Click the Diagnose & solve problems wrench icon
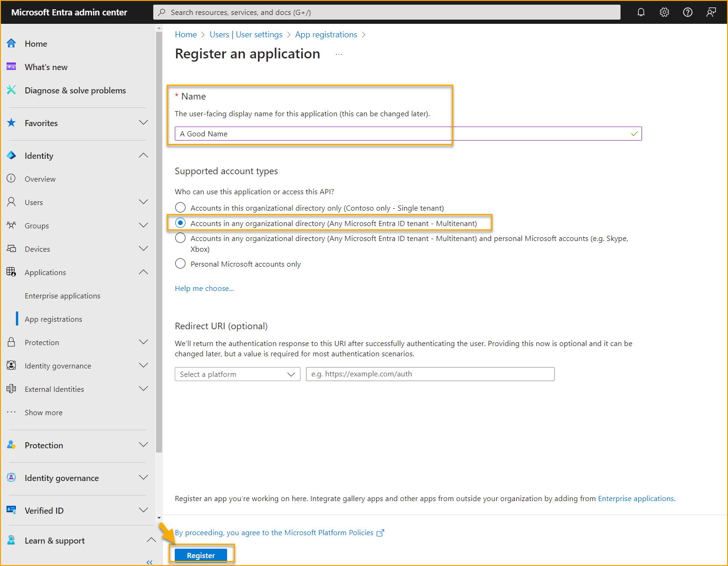This screenshot has height=566, width=728. [11, 90]
